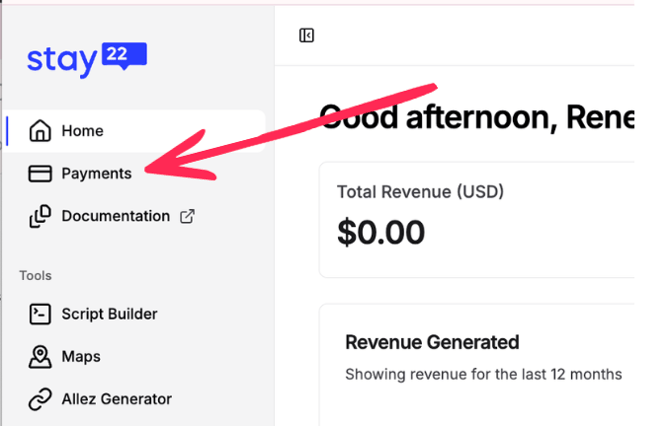This screenshot has height=426, width=670.
Task: Collapse the sidebar panel
Action: click(x=307, y=36)
